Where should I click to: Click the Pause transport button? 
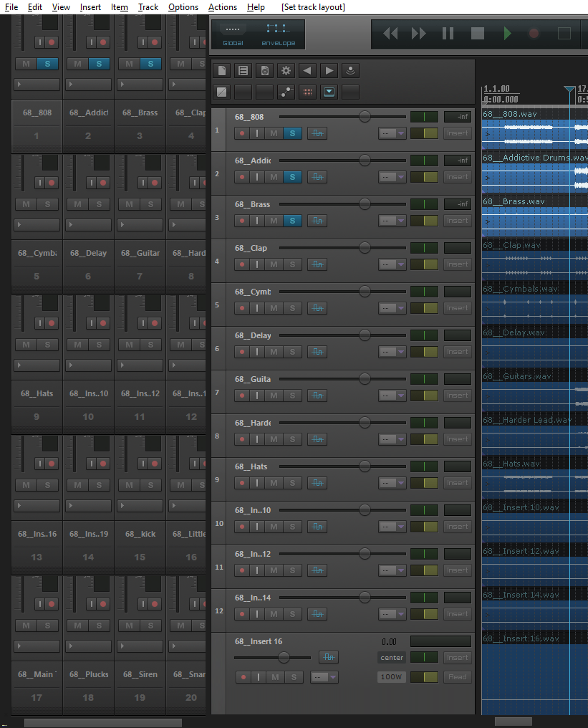coord(448,33)
